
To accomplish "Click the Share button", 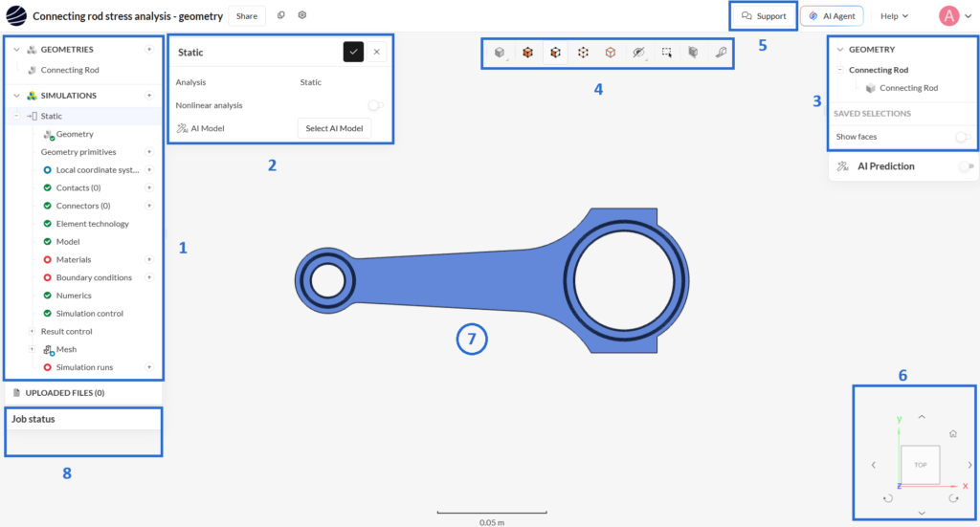I will click(x=247, y=16).
